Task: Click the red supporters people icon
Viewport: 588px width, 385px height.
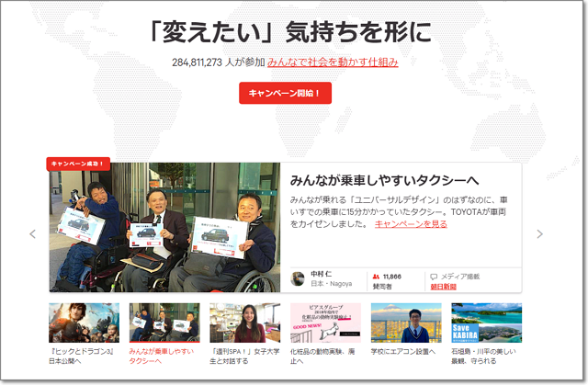Action: coord(375,276)
